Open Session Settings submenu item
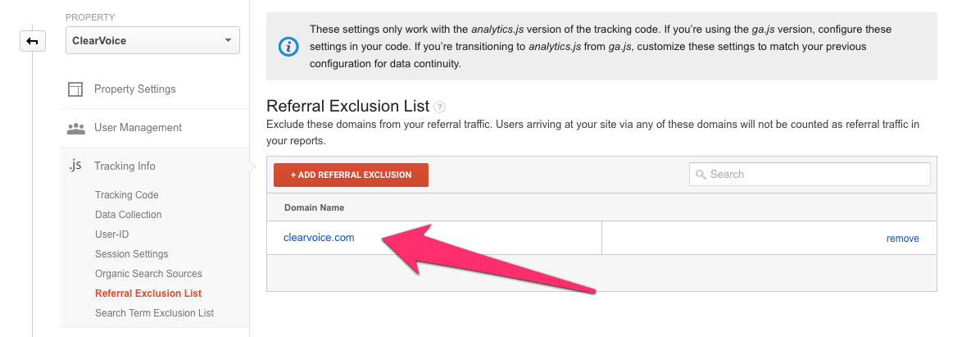The image size is (980, 337). click(x=131, y=254)
